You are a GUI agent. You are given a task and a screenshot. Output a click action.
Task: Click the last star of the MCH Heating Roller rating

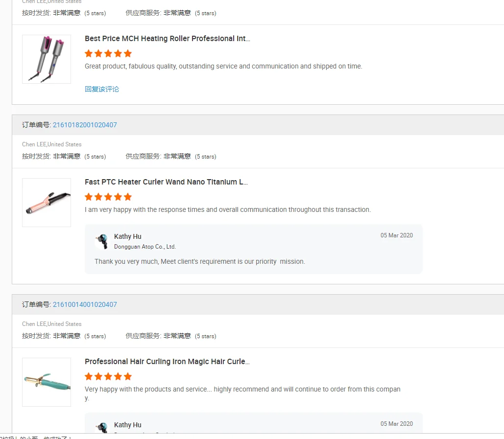coord(128,53)
